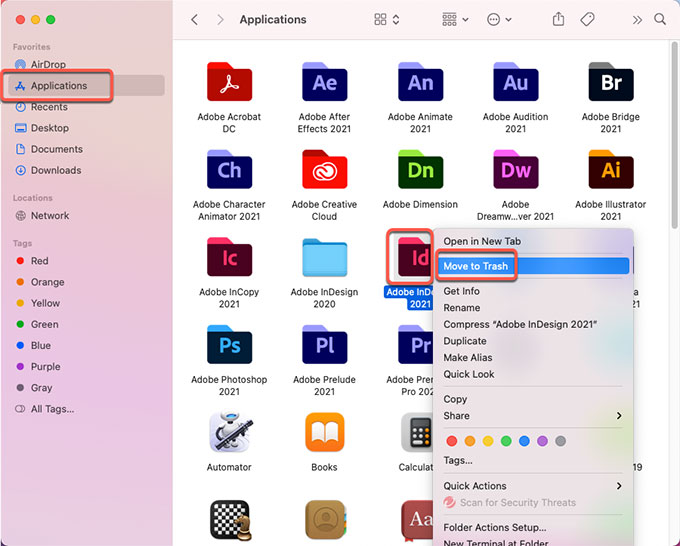
Task: Click the vertical scrollbar
Action: point(674,134)
